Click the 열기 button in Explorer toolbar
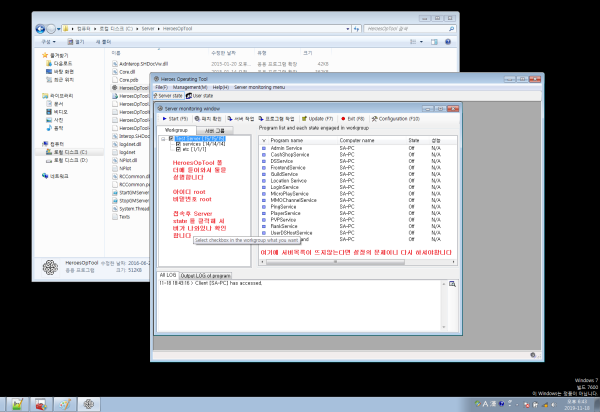Screen dimensions: 600x412 (76, 42)
